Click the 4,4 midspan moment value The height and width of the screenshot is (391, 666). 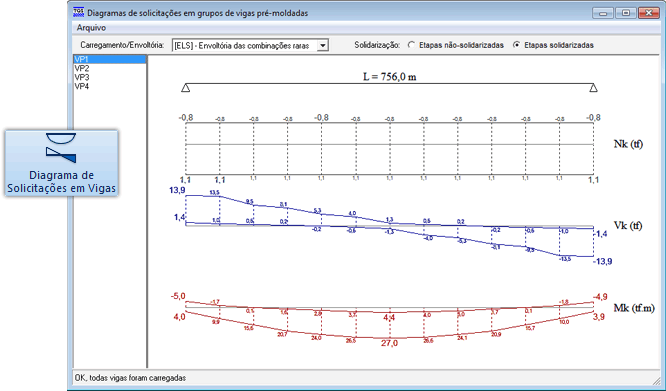[x=389, y=318]
